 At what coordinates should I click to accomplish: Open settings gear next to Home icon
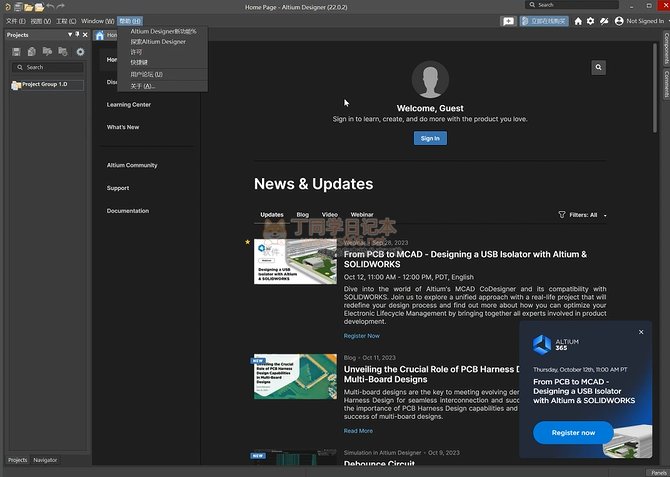coord(590,21)
